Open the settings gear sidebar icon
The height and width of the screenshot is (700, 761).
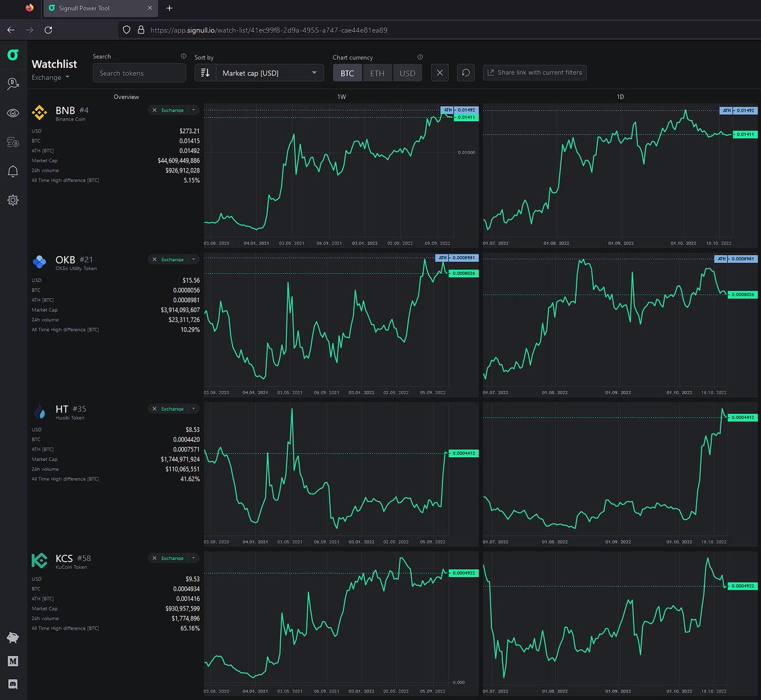tap(13, 200)
